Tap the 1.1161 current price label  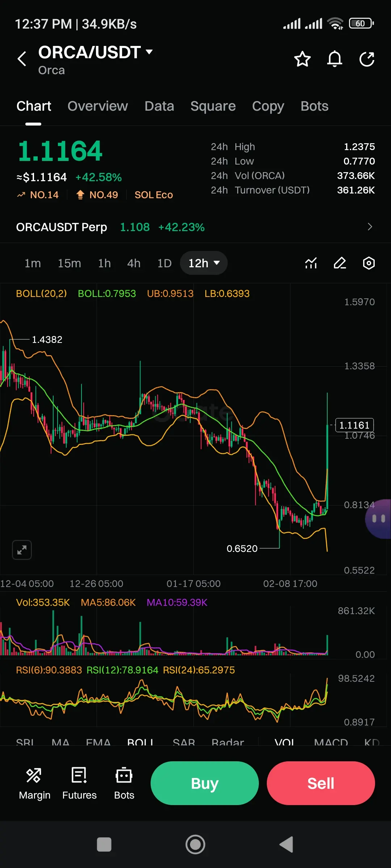(354, 425)
